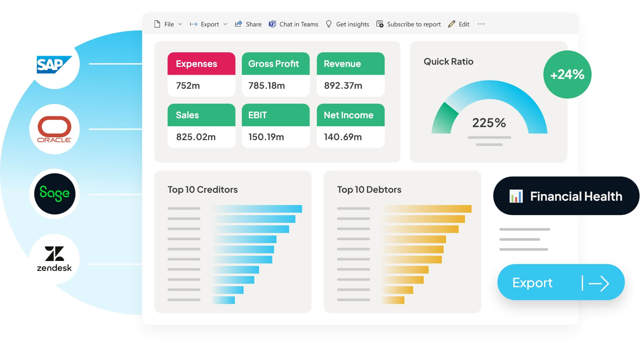Click the Get insights lightbulb icon
Screen dimensions: 644x350
pyautogui.click(x=329, y=24)
